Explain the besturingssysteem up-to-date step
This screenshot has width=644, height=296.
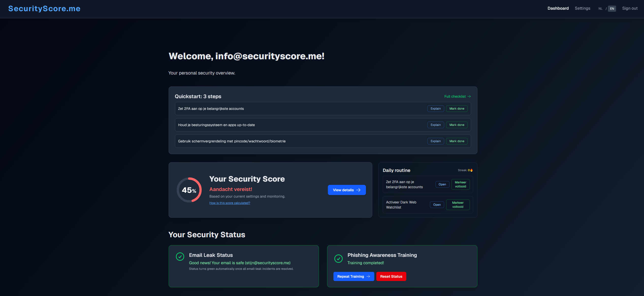coord(436,125)
